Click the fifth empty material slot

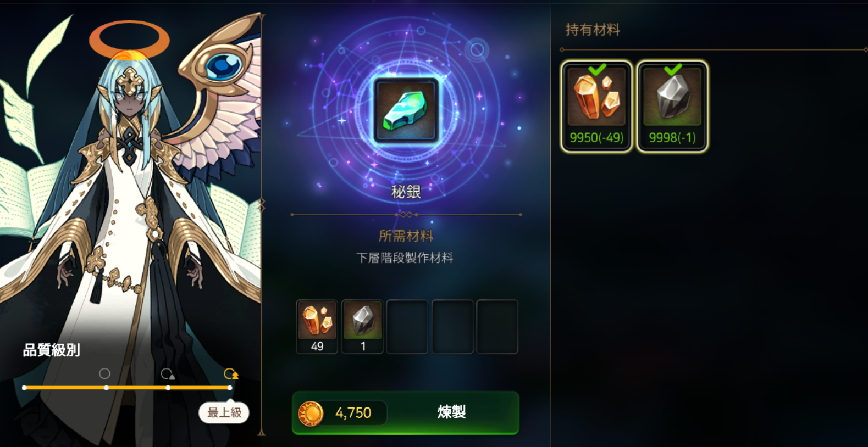pyautogui.click(x=497, y=327)
